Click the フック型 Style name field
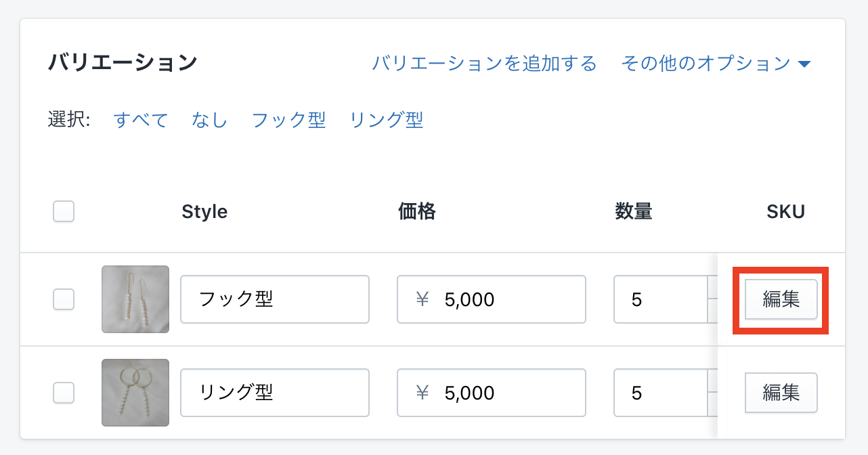868x455 pixels. click(x=274, y=299)
